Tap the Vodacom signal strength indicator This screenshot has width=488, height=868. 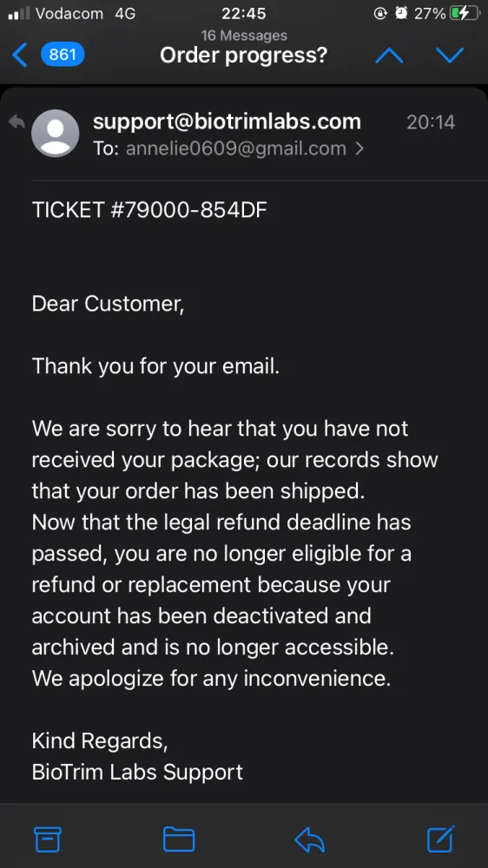point(19,14)
